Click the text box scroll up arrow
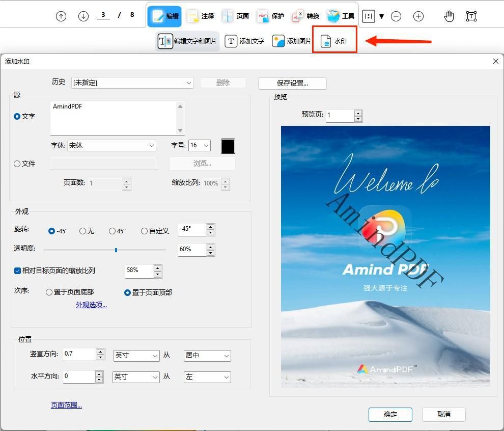Image resolution: width=504 pixels, height=431 pixels. pyautogui.click(x=180, y=106)
